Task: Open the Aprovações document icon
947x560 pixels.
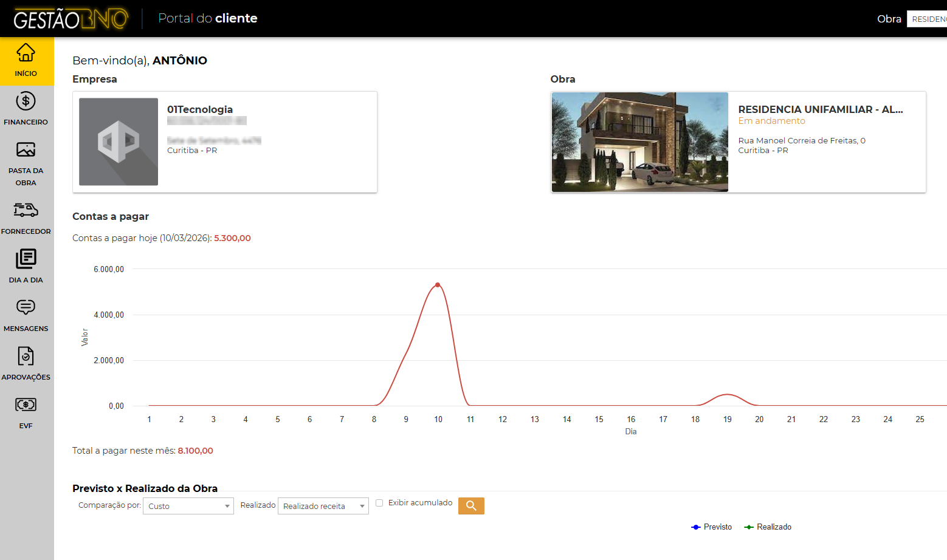Action: (x=26, y=357)
